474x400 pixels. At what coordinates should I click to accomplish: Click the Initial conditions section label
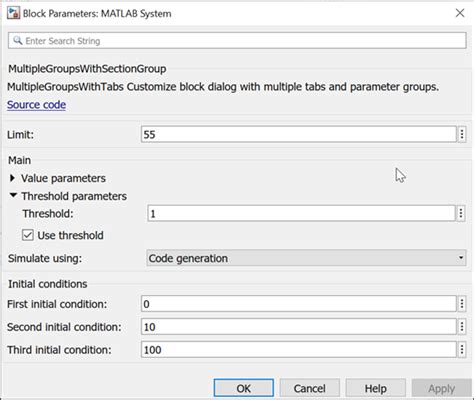point(47,284)
